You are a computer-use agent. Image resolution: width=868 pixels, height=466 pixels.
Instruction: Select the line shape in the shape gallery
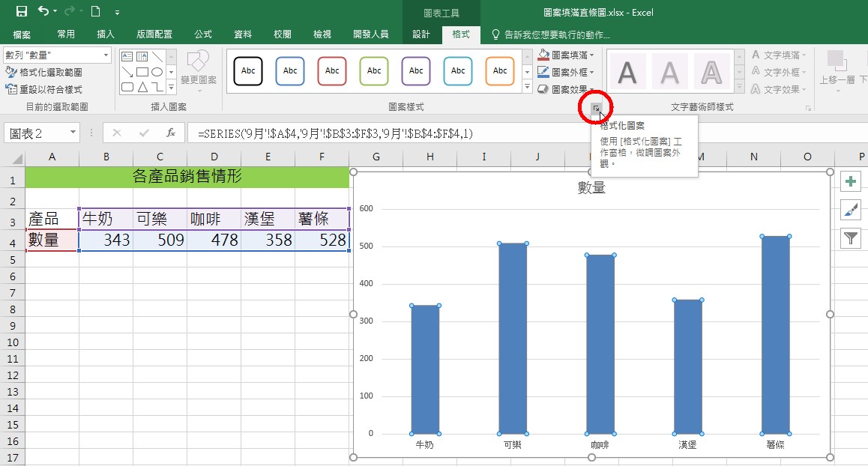coord(157,56)
